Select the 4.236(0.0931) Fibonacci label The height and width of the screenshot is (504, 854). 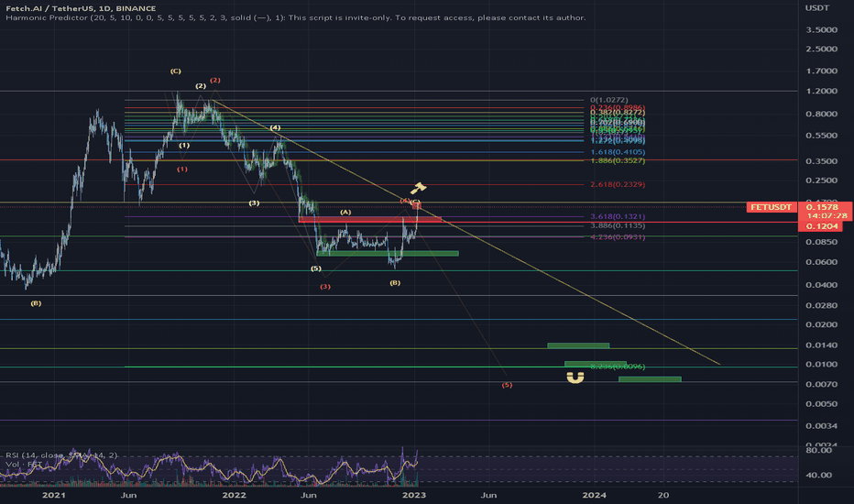(618, 237)
